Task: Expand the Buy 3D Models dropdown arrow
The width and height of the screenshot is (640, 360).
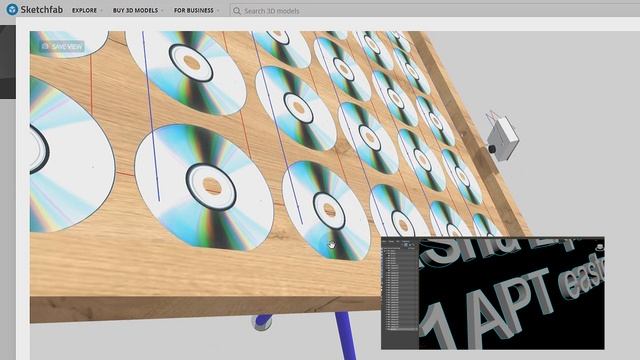Action: (x=162, y=10)
